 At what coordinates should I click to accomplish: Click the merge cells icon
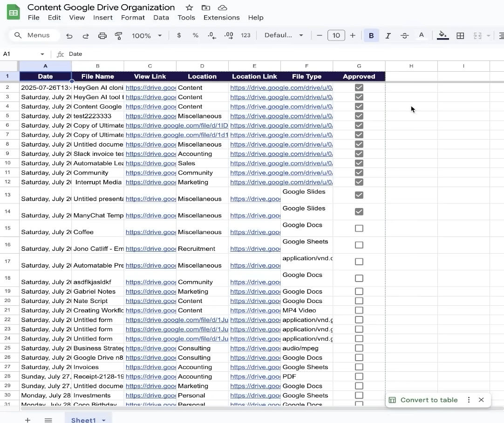click(x=477, y=36)
